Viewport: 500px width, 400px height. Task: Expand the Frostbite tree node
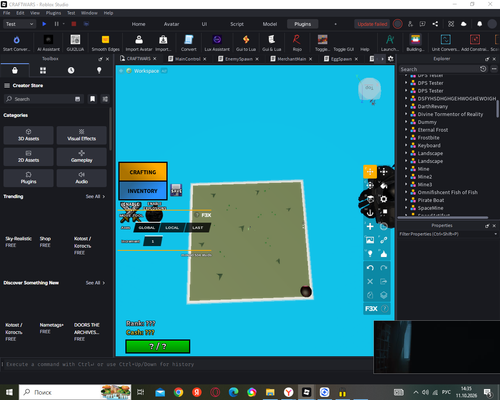(406, 137)
